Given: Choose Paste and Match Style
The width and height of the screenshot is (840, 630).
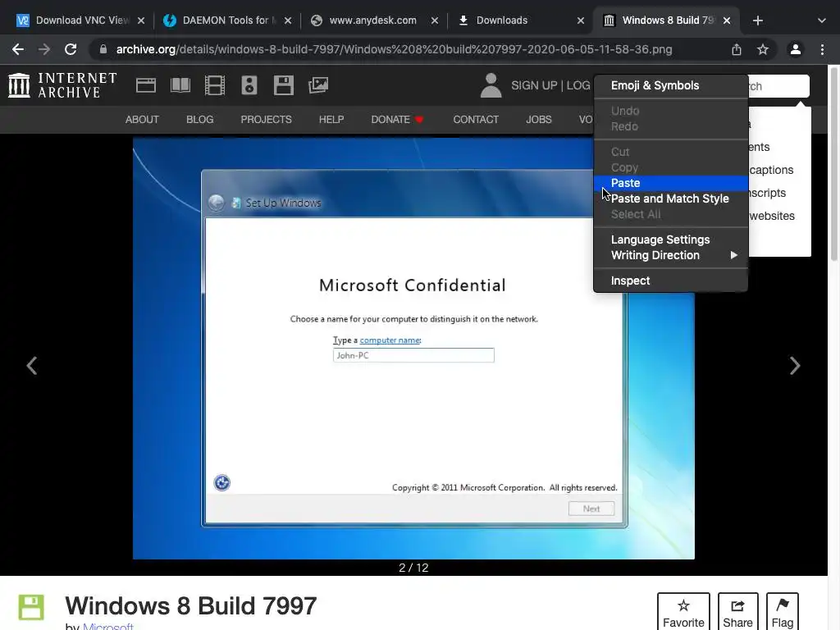Looking at the screenshot, I should (x=671, y=199).
